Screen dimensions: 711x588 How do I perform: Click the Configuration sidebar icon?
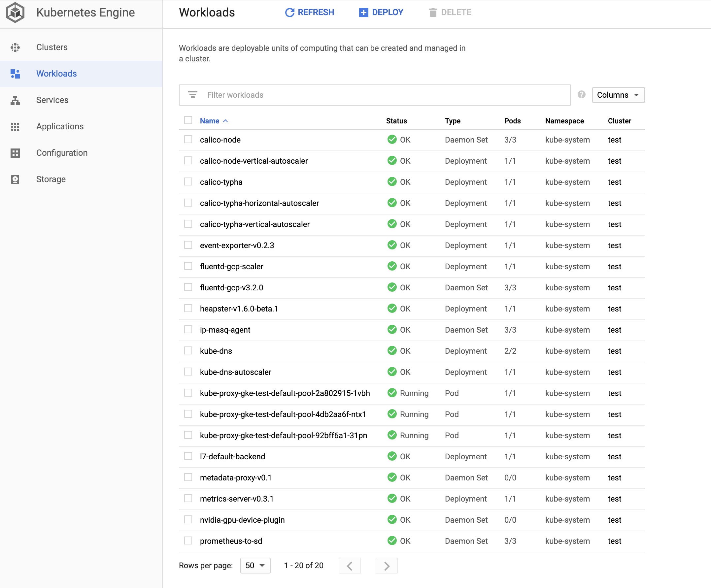[15, 153]
